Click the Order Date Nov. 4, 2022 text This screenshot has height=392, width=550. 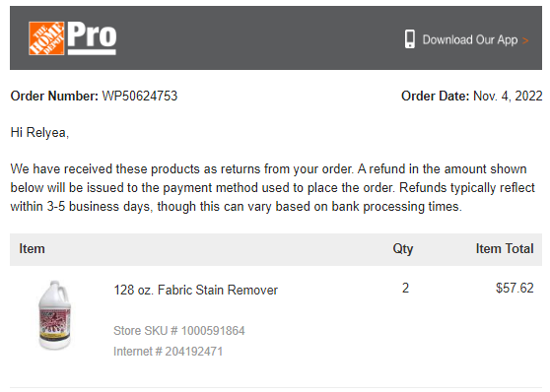[x=472, y=96]
